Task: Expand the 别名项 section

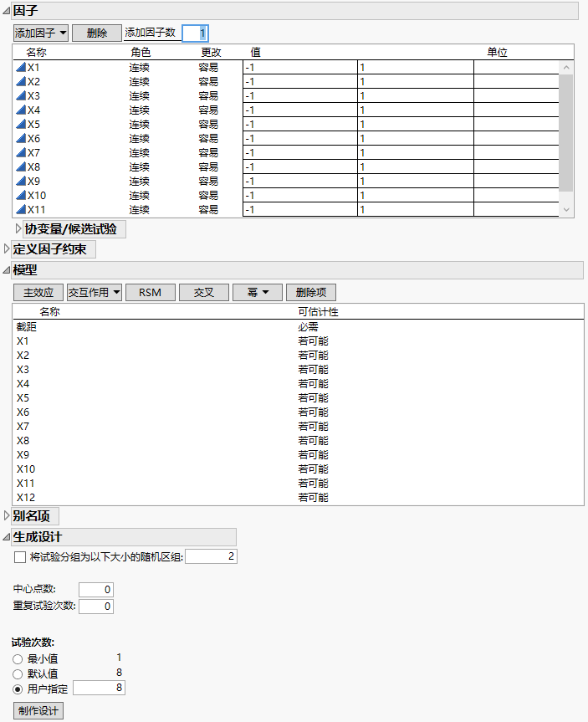Action: [7, 515]
